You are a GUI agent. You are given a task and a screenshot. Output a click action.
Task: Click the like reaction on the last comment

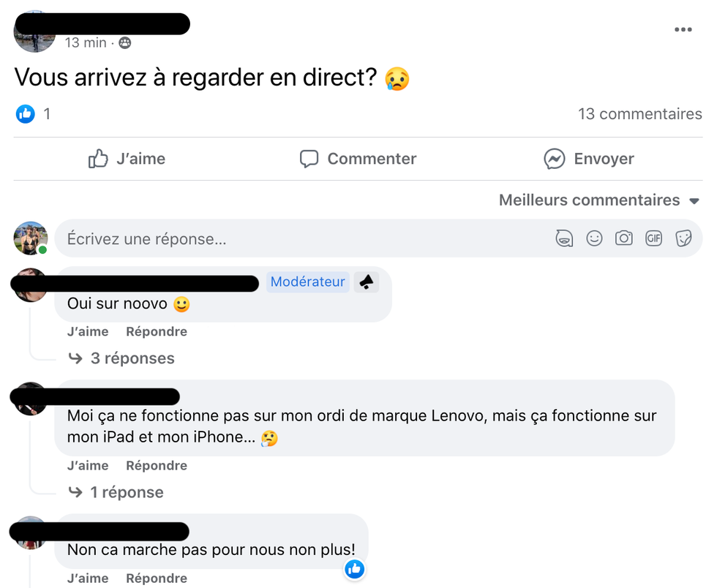pyautogui.click(x=355, y=569)
